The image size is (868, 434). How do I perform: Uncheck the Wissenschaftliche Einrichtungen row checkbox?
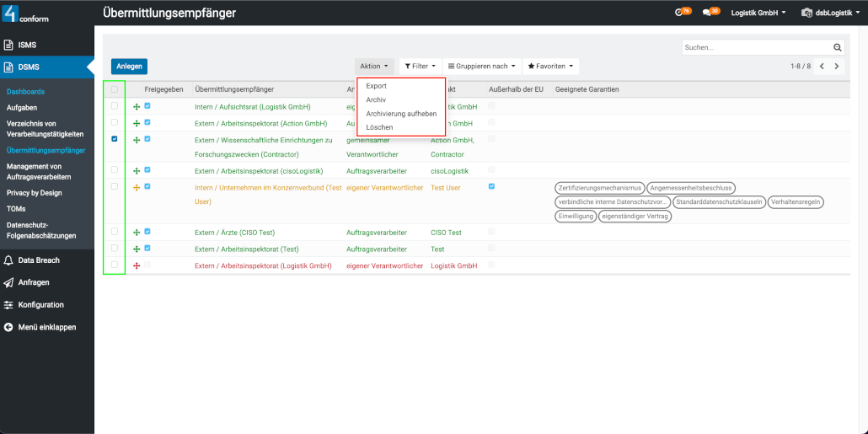pyautogui.click(x=115, y=140)
